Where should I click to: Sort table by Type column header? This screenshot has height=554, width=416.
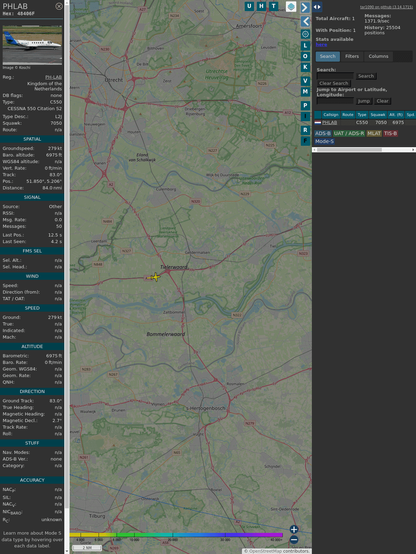pos(362,115)
